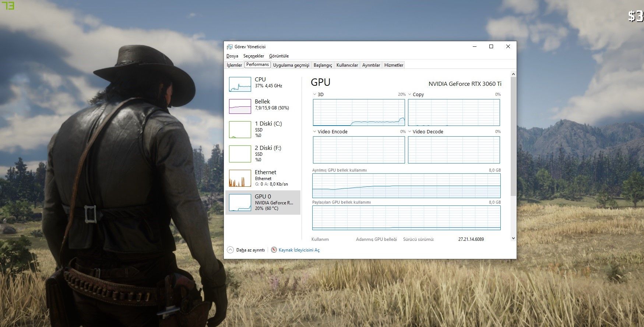Click the Paylaşılan GPU bellek kullanımı graph
The image size is (644, 327).
click(x=407, y=218)
